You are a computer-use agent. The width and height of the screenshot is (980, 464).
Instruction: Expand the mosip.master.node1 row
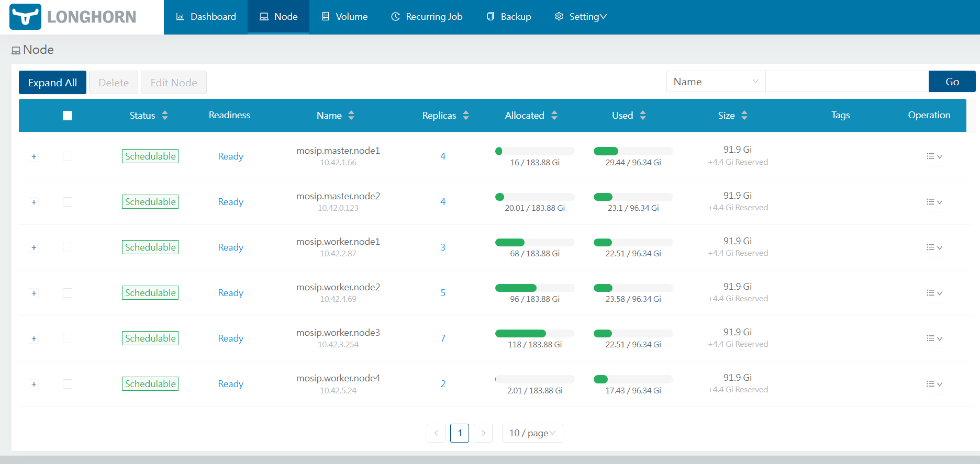pos(34,156)
